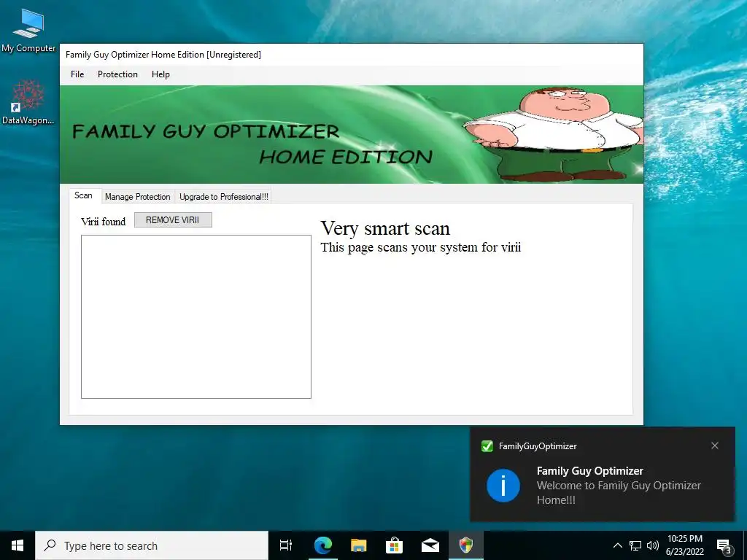The width and height of the screenshot is (747, 560).
Task: Open Microsoft Store from the taskbar
Action: (x=394, y=545)
